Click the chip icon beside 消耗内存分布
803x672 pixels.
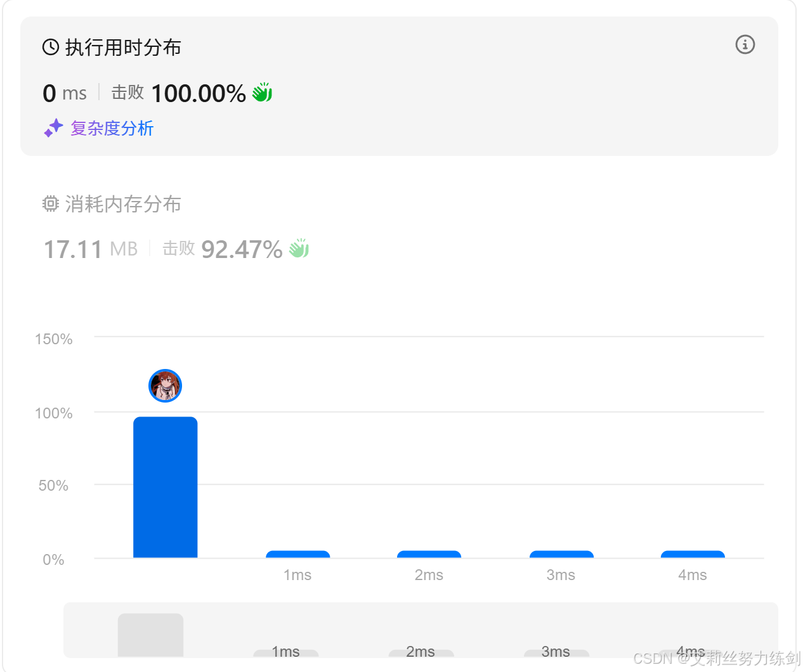51,204
